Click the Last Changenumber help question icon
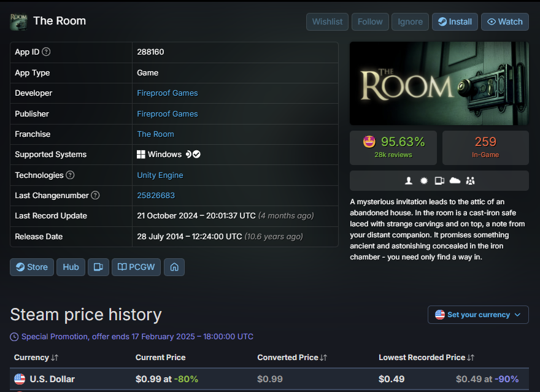 tap(95, 195)
